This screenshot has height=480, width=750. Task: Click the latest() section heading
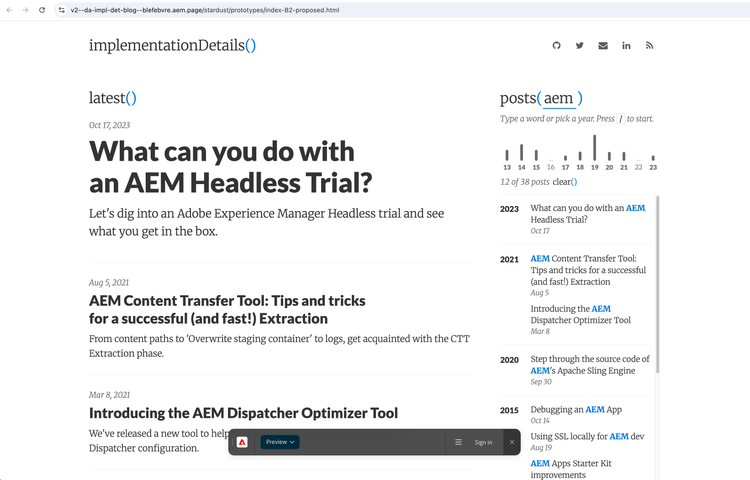pos(113,98)
